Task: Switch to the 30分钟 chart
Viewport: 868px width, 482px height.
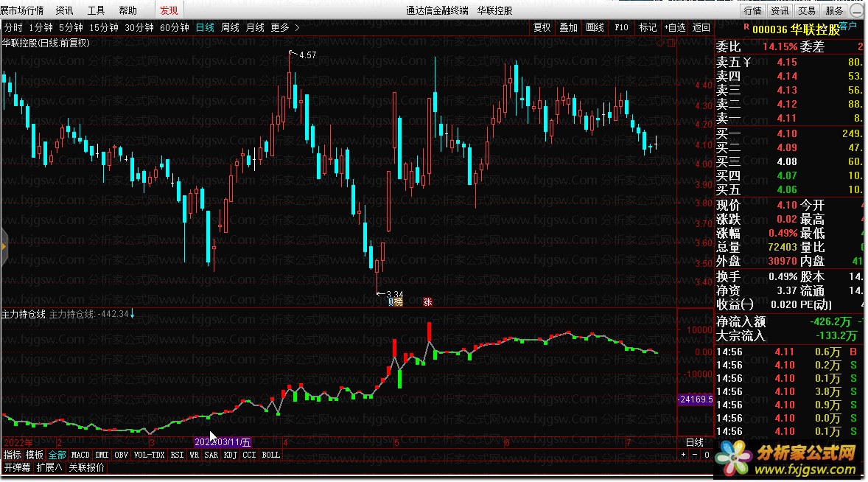Action: point(139,27)
